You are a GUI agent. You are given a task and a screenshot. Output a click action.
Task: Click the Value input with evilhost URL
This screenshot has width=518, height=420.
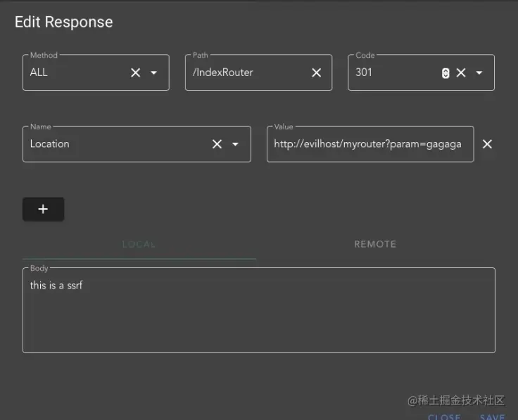tap(370, 144)
